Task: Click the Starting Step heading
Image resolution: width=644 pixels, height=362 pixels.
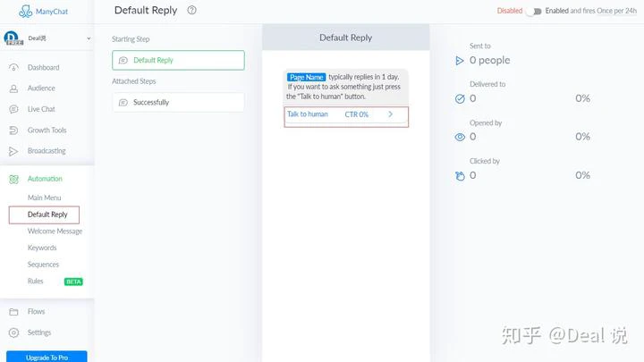Action: (131, 39)
